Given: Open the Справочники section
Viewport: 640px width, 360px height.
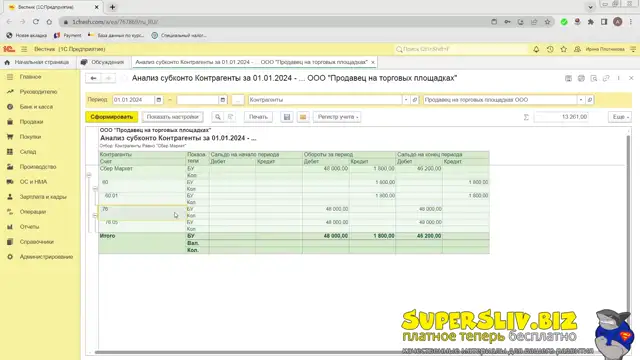Looking at the screenshot, I should tap(37, 242).
